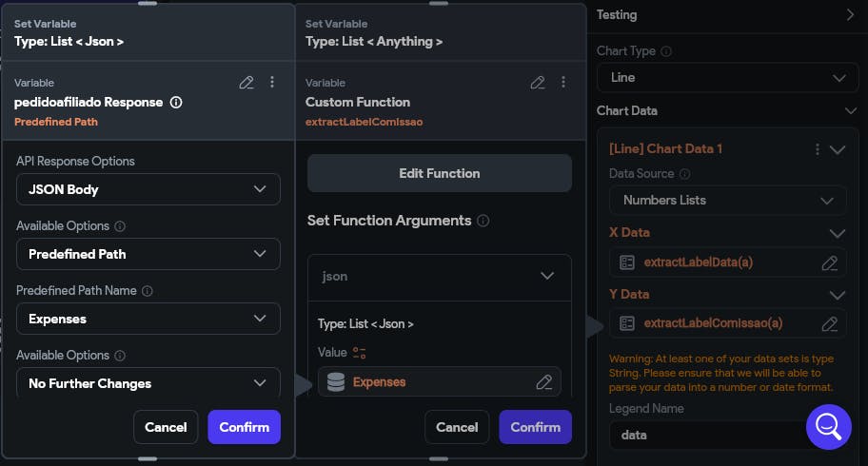Click the Legend Name input field
Viewport: 868px width, 466px height.
(x=704, y=435)
